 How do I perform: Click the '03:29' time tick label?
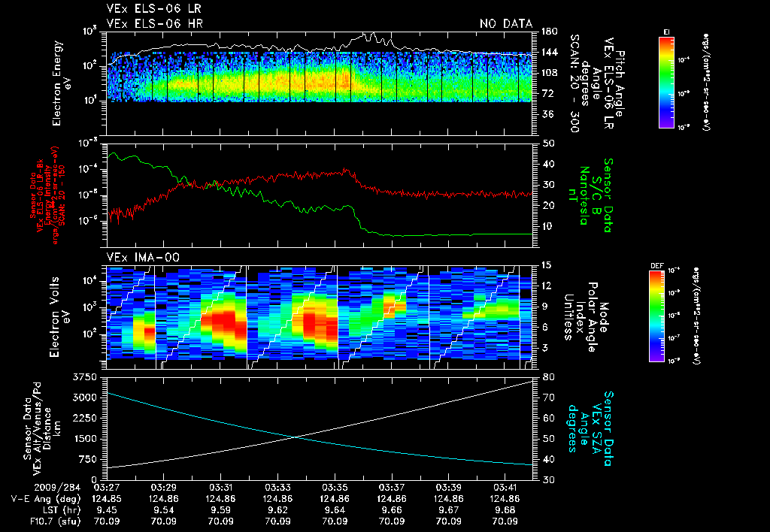[x=163, y=488]
